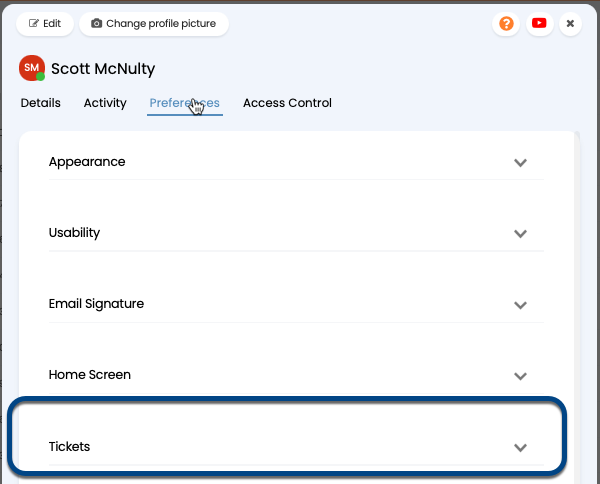This screenshot has height=484, width=600.
Task: Click Change profile picture button
Action: click(x=154, y=23)
